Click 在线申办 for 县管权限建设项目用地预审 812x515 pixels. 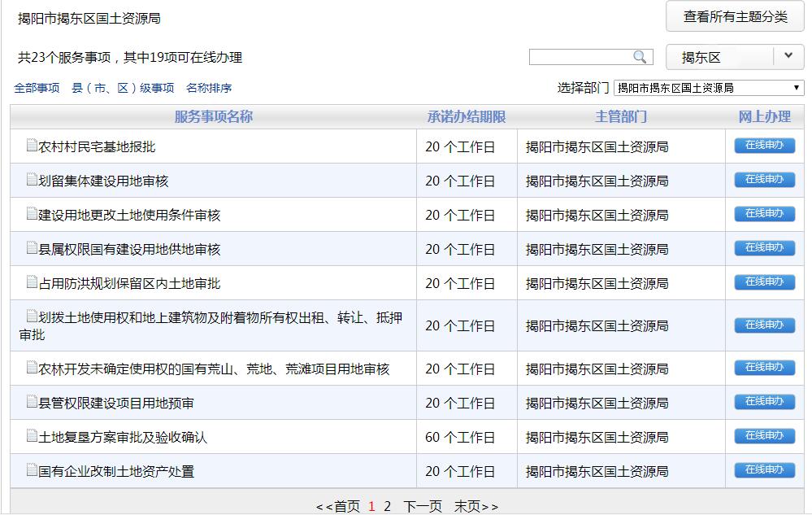point(764,402)
